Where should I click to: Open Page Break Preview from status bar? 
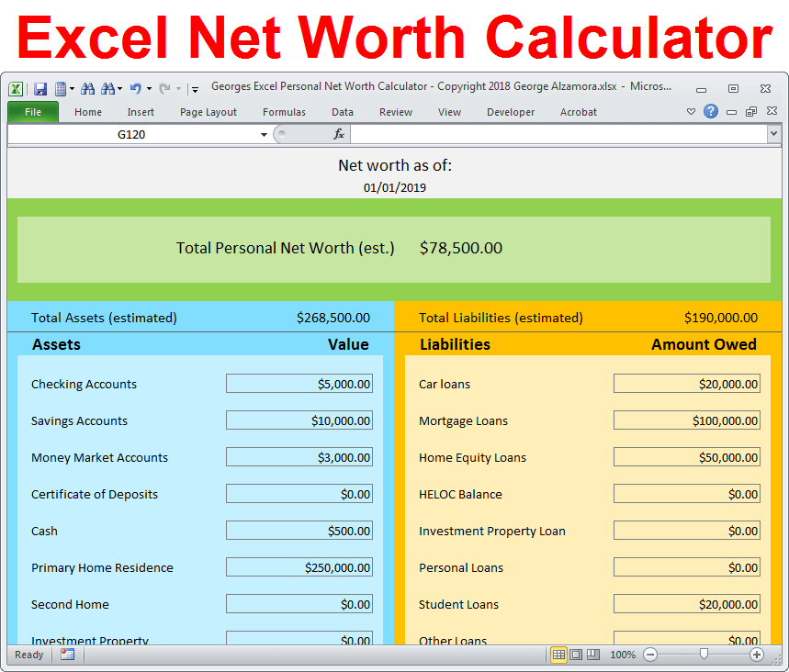pyautogui.click(x=594, y=654)
